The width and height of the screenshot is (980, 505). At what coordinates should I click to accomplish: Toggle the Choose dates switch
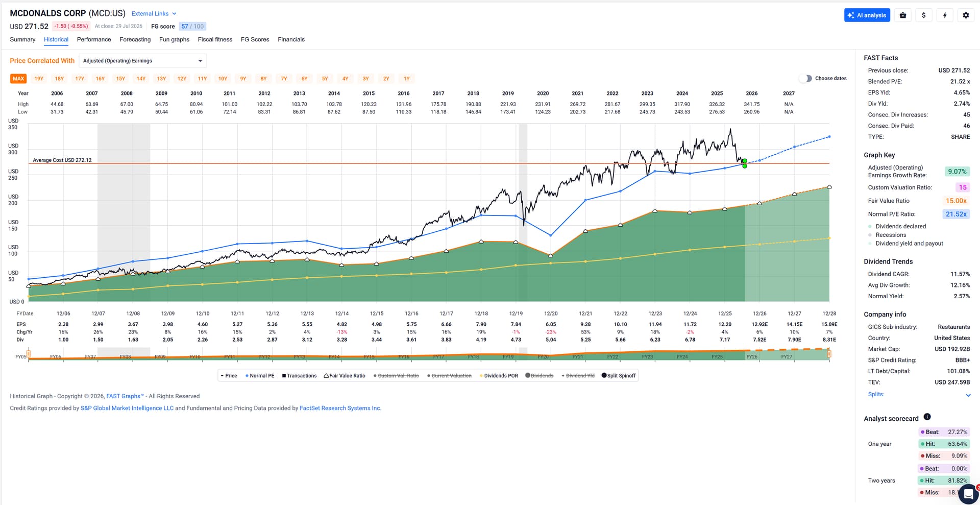click(805, 79)
